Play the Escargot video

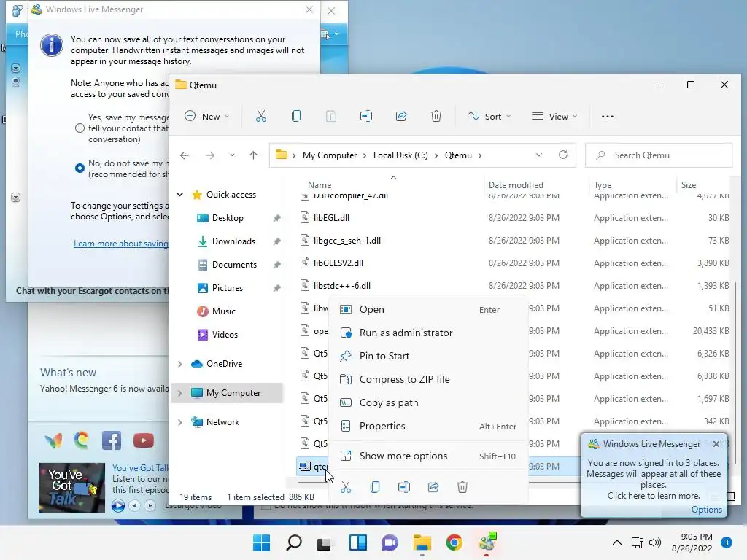coord(118,505)
